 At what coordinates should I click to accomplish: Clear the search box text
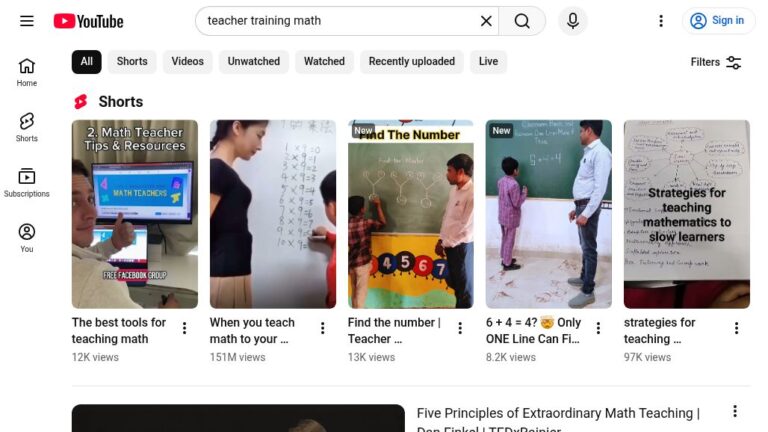point(486,21)
